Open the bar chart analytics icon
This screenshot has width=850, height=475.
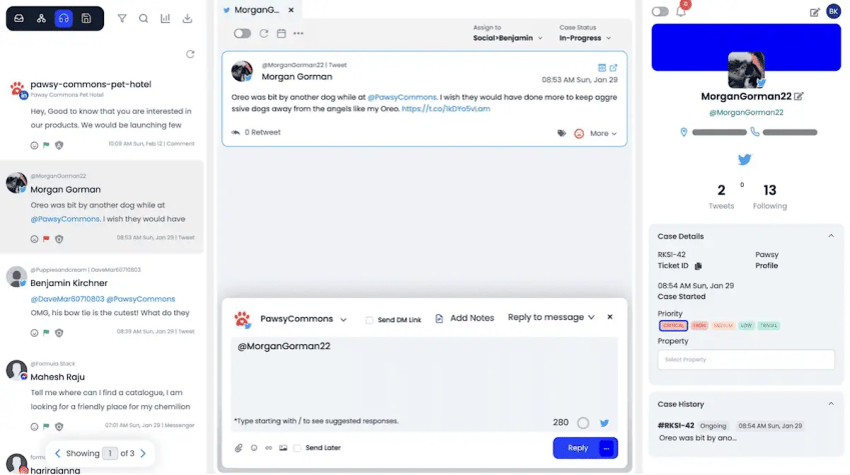tap(165, 18)
